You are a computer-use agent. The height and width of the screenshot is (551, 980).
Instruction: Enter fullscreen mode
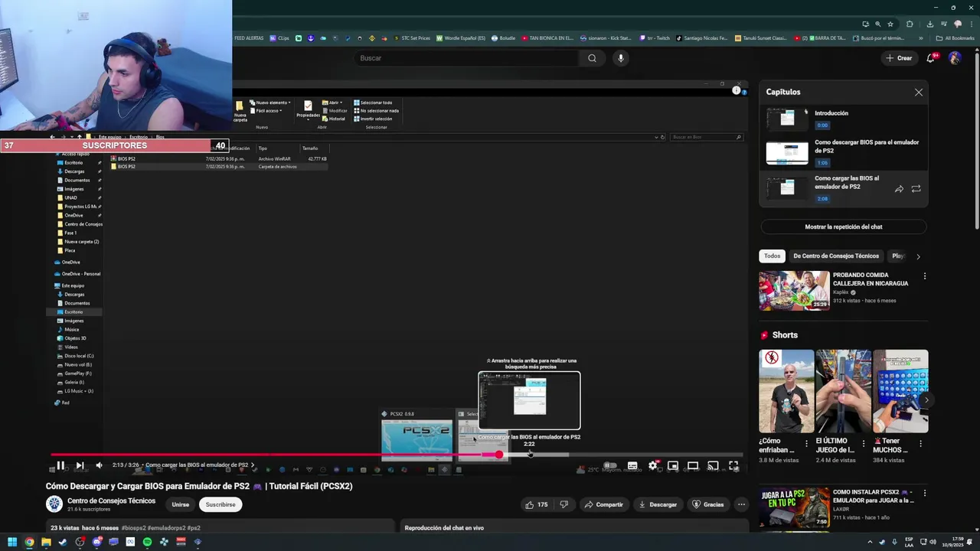[733, 465]
